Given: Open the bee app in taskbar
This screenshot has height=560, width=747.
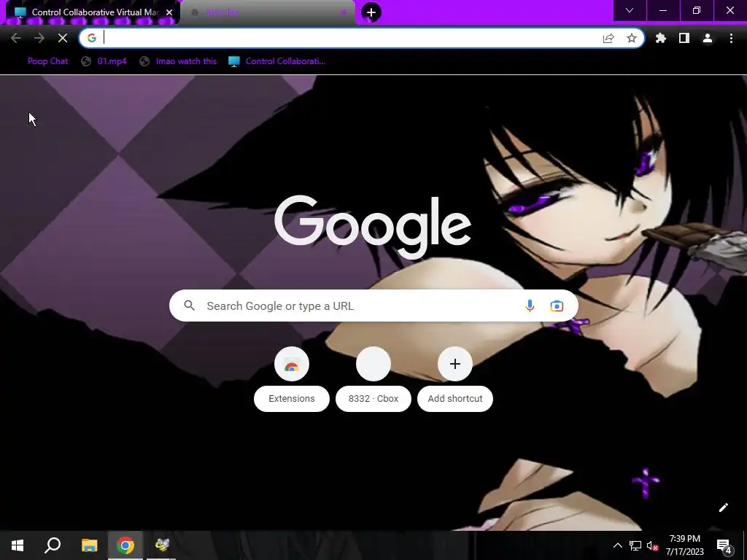Looking at the screenshot, I should coord(161,545).
